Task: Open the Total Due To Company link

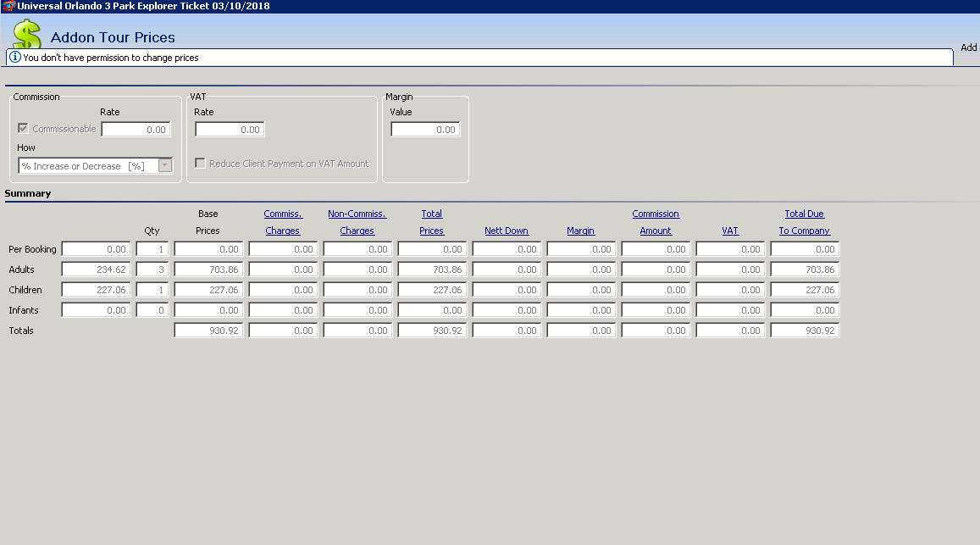Action: [805, 222]
